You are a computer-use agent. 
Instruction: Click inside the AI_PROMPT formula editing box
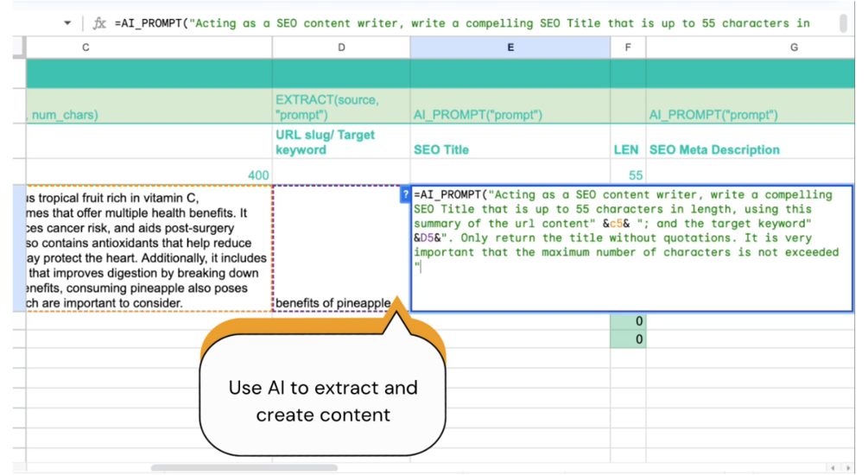631,249
